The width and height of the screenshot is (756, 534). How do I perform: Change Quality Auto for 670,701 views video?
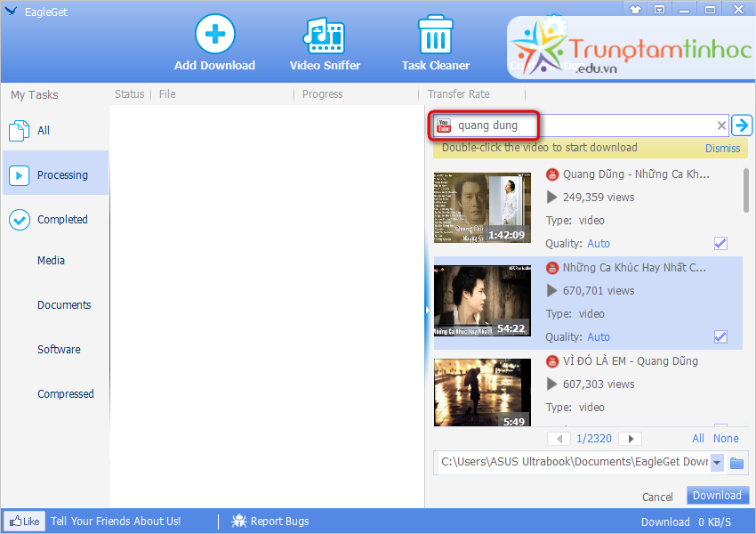(599, 337)
